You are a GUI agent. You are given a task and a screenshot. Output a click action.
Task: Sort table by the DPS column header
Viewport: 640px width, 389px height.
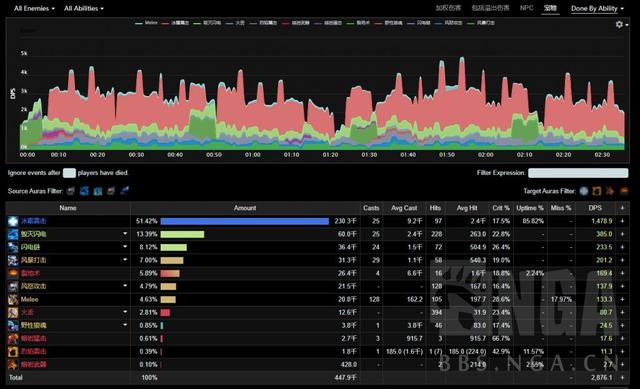(595, 208)
